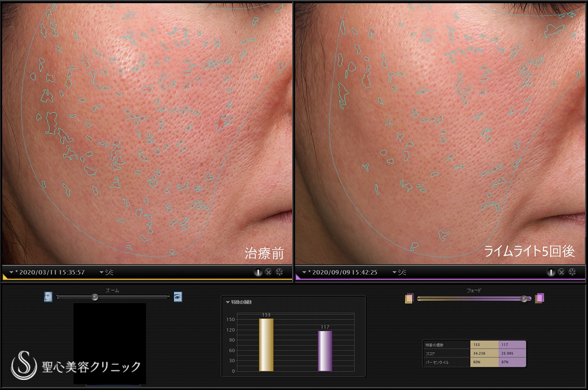The image size is (588, 390).
Task: Click the purple fade icon right of slider
Action: [539, 298]
